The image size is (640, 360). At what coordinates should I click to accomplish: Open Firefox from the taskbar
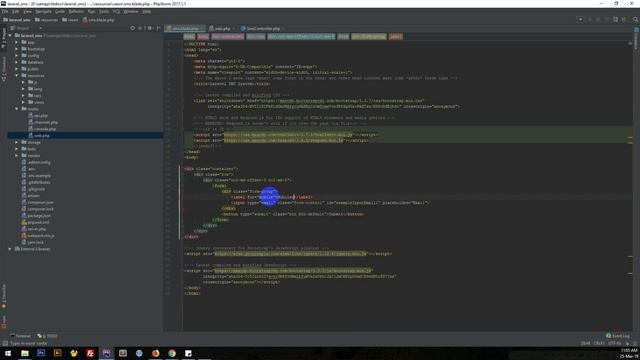tap(156, 353)
